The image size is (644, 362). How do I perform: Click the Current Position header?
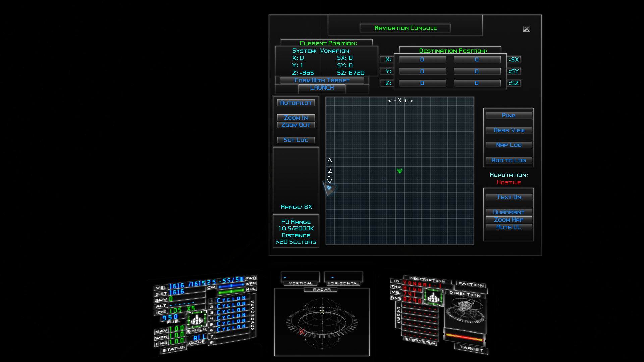[x=328, y=43]
